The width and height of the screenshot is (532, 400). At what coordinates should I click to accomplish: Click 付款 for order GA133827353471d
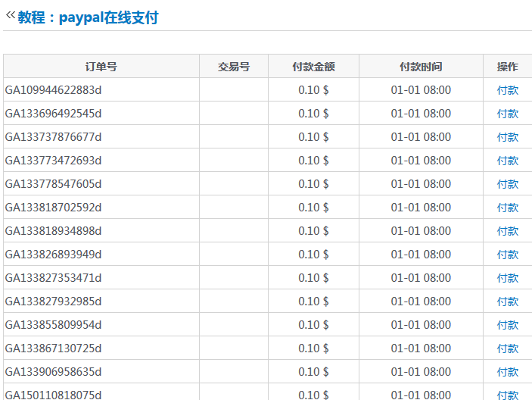click(508, 278)
